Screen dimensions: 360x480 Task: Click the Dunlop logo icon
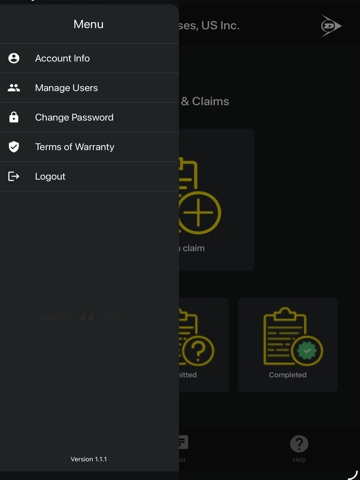click(331, 26)
